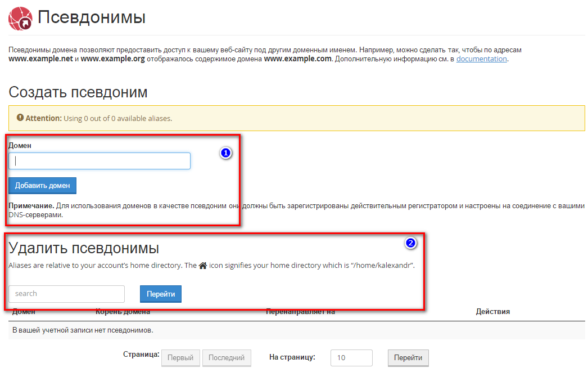Focus the Домен text input field

click(99, 161)
